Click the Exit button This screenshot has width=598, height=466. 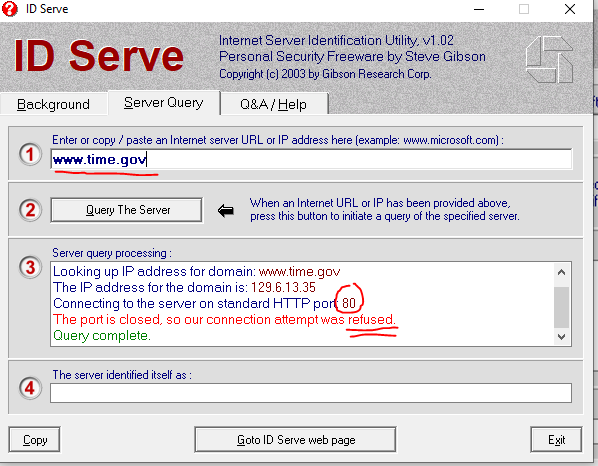556,440
